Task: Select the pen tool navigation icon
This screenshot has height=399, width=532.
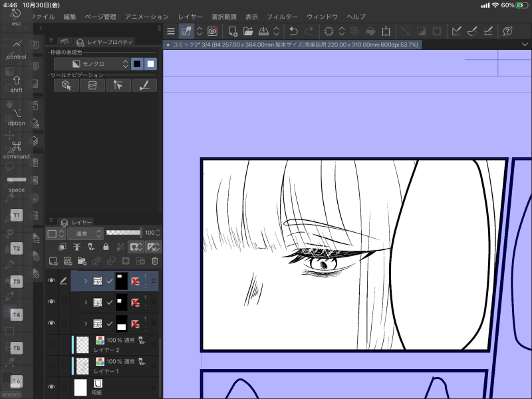Action: coord(144,85)
